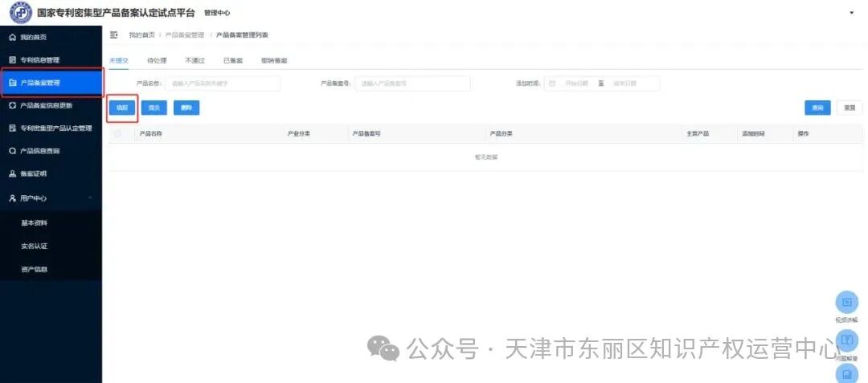
Task: Click the 主营产品 column header
Action: pyautogui.click(x=698, y=134)
